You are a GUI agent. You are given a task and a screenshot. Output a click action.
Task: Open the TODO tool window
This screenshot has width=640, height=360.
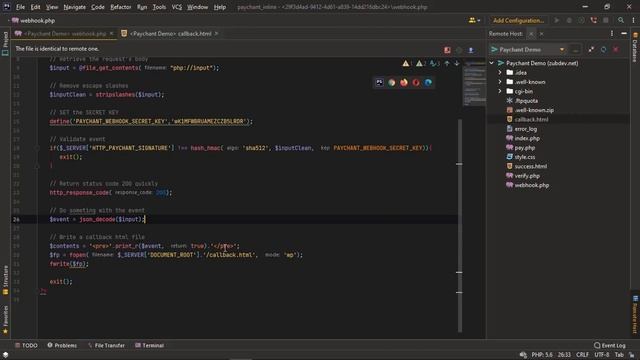coord(26,345)
